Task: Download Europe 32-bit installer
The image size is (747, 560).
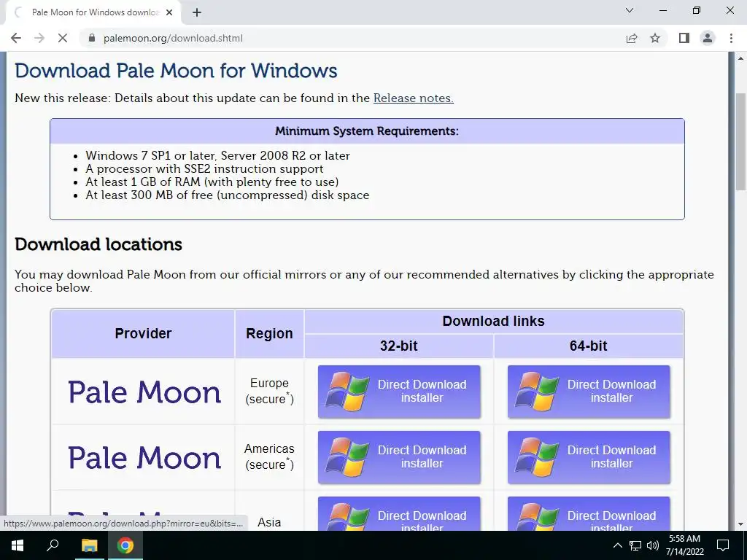Action: pos(399,392)
